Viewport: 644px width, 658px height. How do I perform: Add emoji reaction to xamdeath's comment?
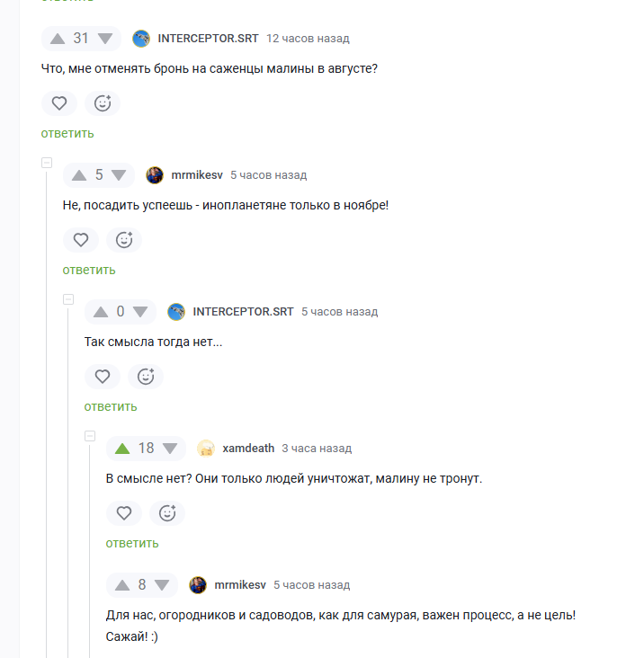click(167, 513)
